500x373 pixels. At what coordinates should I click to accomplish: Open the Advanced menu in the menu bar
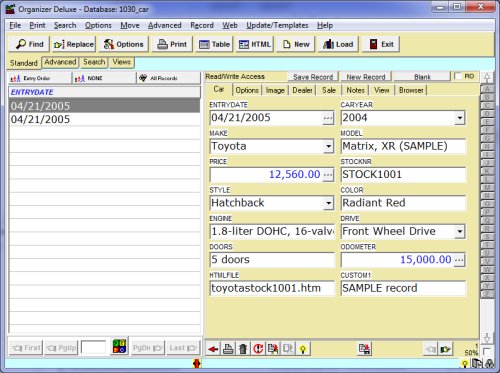click(x=165, y=25)
